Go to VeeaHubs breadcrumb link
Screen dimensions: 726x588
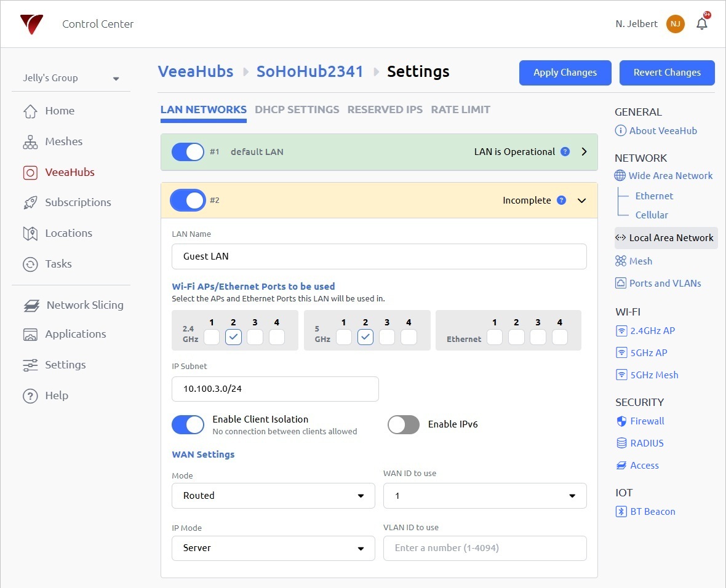196,72
